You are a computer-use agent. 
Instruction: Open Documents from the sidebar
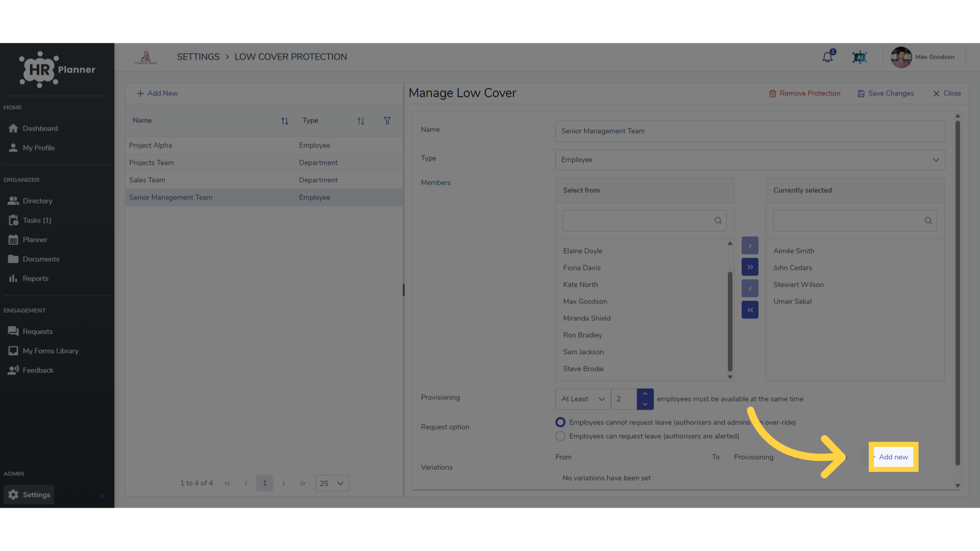click(34, 259)
